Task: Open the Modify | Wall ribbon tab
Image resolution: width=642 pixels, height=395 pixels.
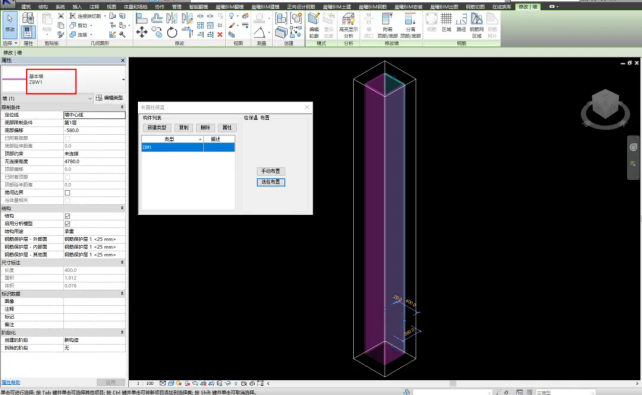Action: coord(528,7)
